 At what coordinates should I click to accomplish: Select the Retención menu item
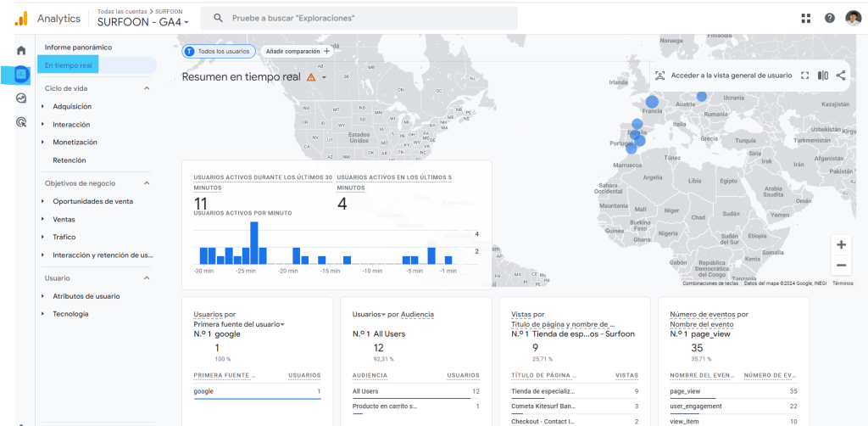coord(69,160)
